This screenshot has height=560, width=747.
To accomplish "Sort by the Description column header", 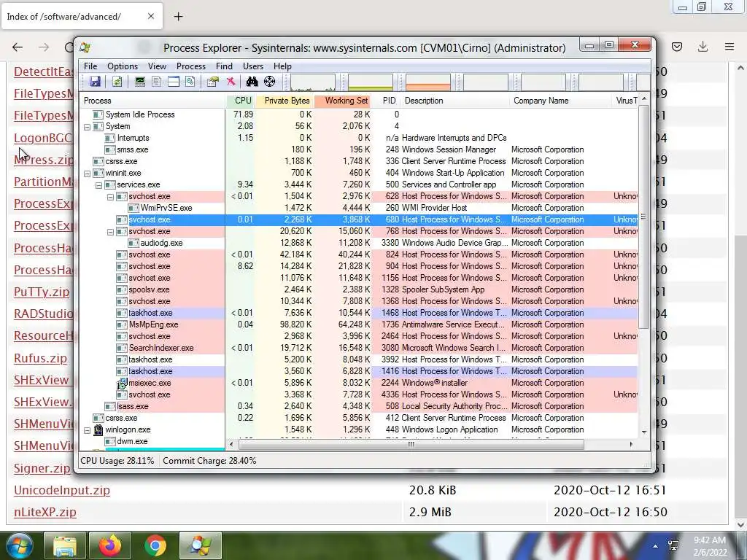I will point(454,101).
